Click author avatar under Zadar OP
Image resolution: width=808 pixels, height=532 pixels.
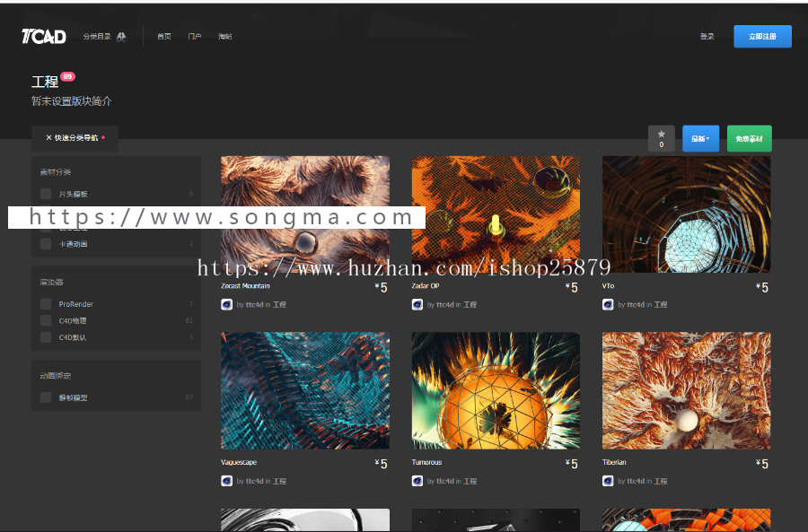[417, 305]
